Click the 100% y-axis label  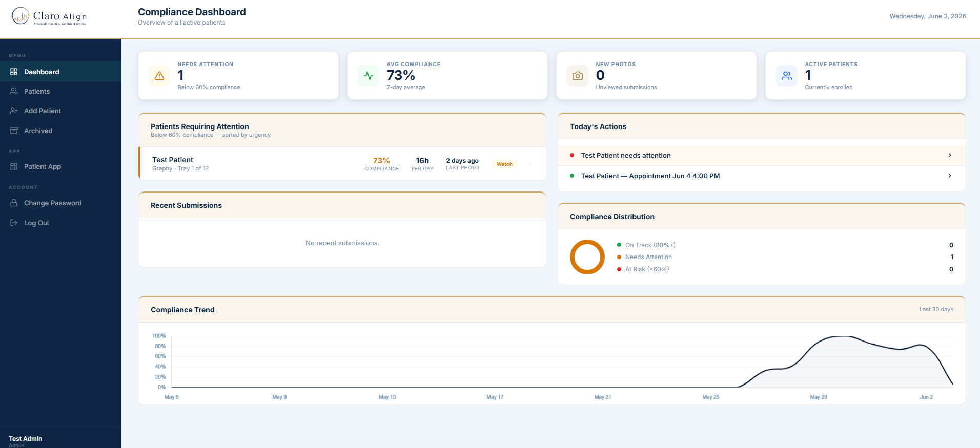[159, 336]
